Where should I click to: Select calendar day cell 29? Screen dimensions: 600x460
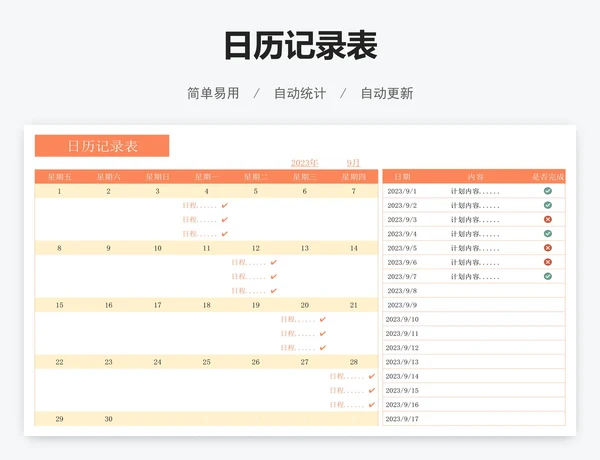click(59, 419)
